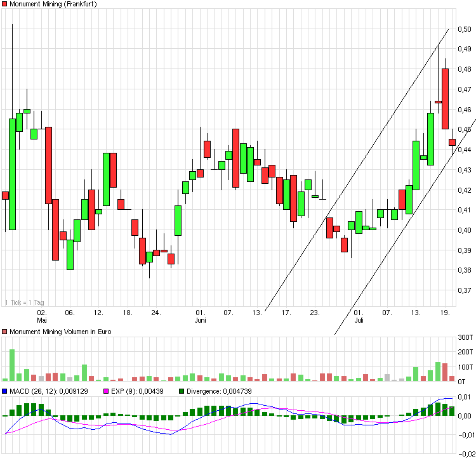Click the 0T volume axis label
The image size is (476, 459).
click(x=461, y=382)
